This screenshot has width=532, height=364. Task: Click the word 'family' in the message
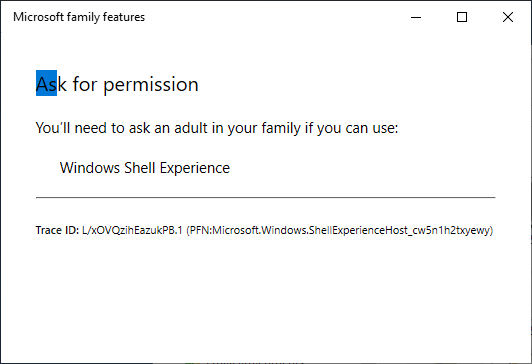[281, 128]
